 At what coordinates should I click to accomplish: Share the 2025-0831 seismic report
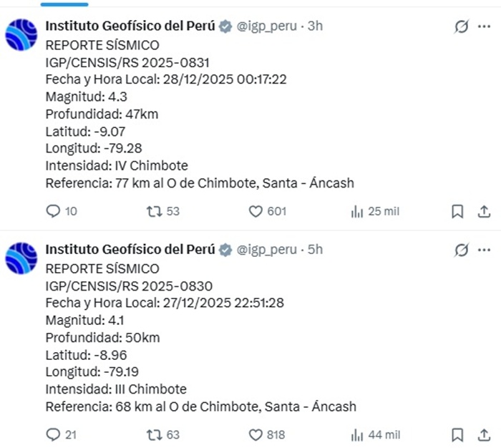click(x=484, y=211)
